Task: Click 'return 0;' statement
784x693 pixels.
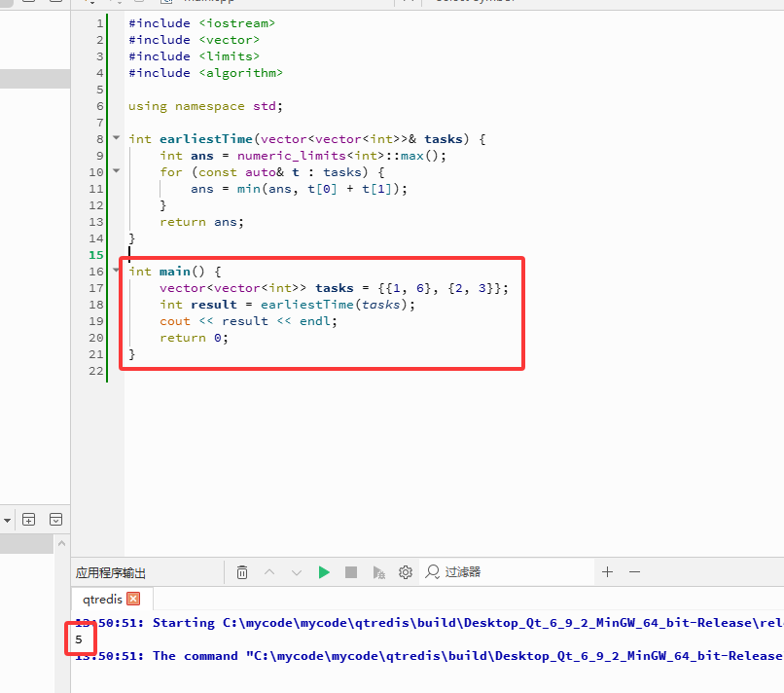Action: (194, 338)
